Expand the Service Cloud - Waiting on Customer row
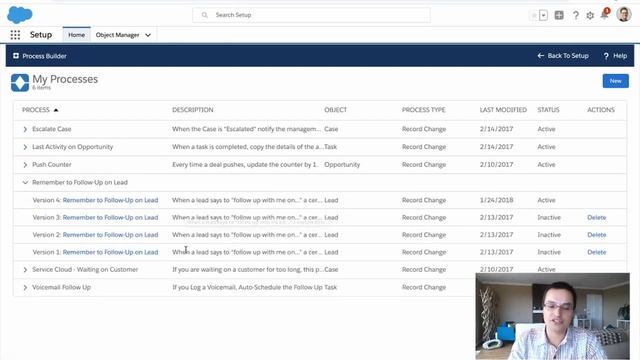Viewport: 640px width, 360px height. (x=25, y=270)
